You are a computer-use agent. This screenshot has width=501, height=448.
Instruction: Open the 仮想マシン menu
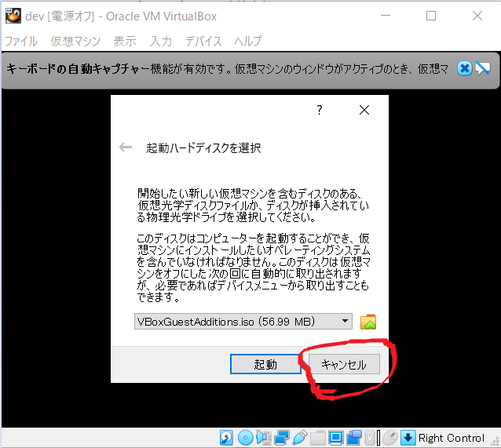[x=75, y=42]
